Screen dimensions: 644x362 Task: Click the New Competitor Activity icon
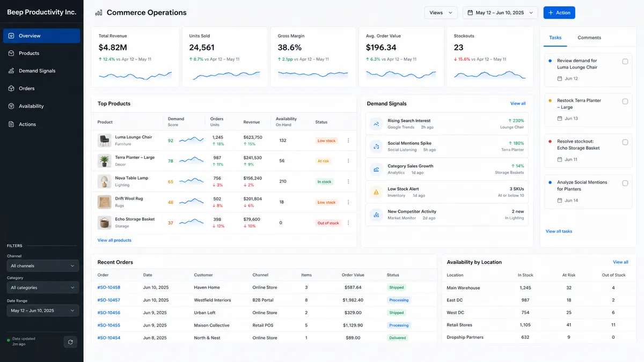(x=376, y=215)
